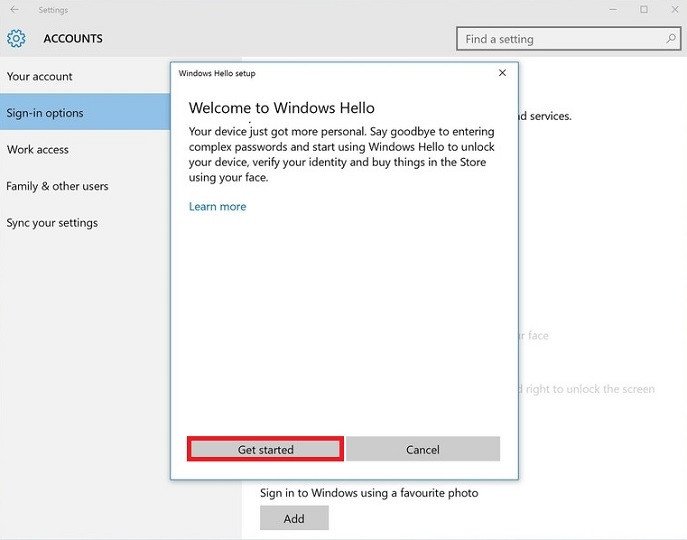Select 'Sign-in options' in the sidebar
Screen dimensions: 687x540
coord(45,113)
